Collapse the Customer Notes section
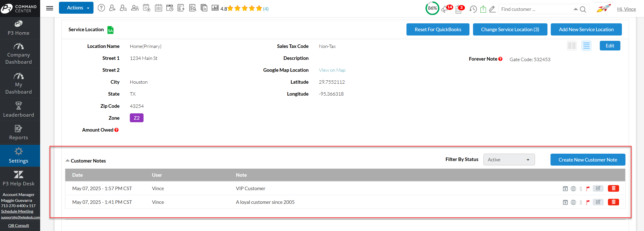644x231 pixels. pyautogui.click(x=68, y=161)
